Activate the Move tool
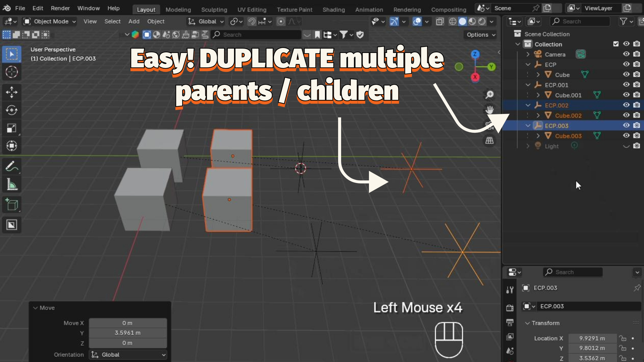Screen dimensions: 644x362 click(12, 92)
